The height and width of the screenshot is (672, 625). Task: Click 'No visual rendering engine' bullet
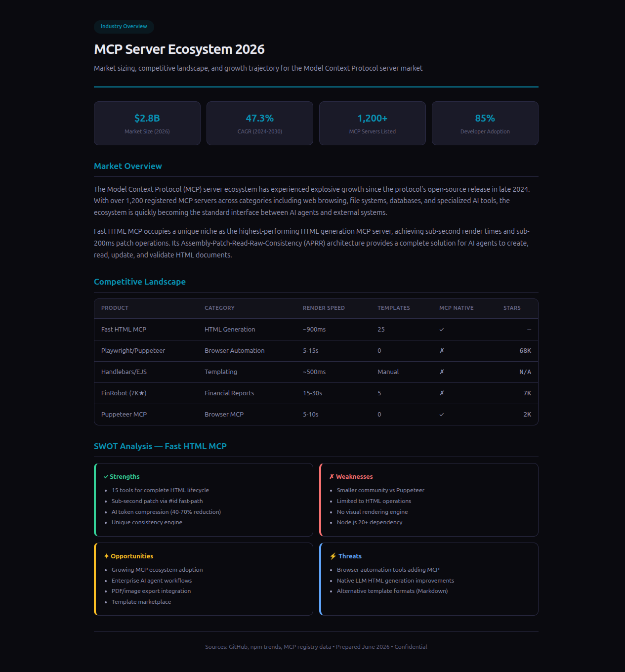click(x=372, y=512)
